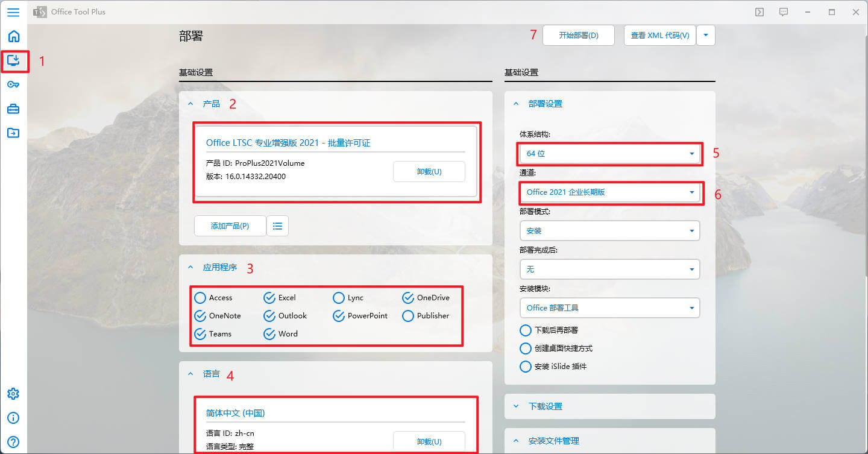The image size is (868, 454).
Task: Click the Office Tool Plus logo
Action: (x=40, y=12)
